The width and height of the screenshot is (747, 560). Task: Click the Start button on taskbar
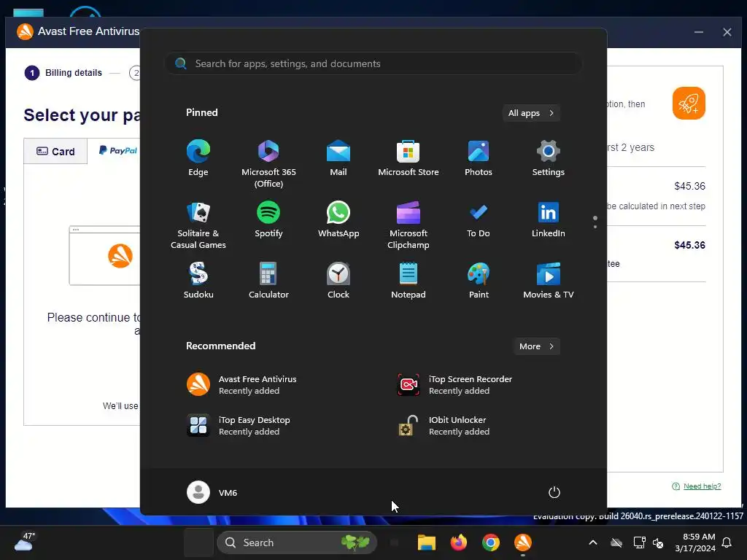coord(198,542)
